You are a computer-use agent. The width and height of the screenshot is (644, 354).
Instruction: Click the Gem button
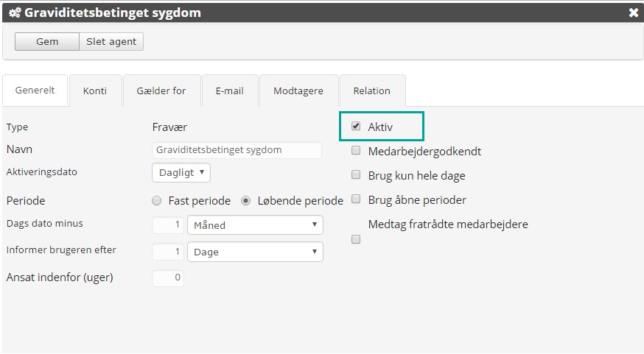point(47,42)
